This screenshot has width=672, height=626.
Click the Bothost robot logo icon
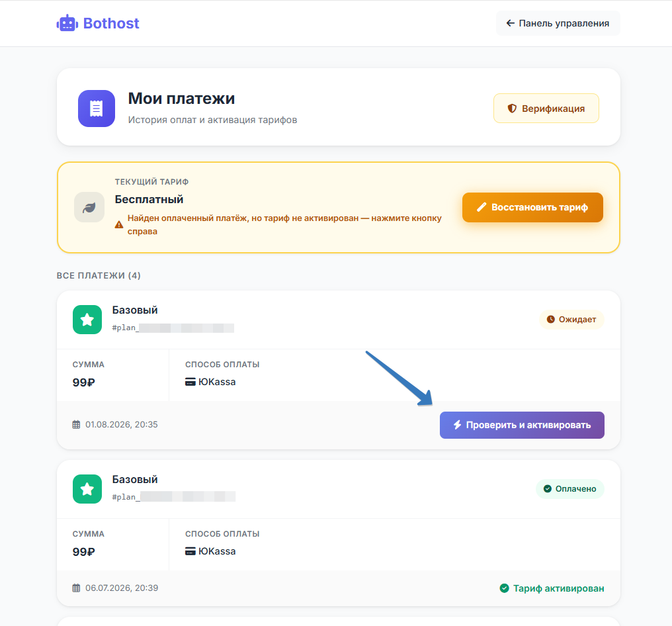(x=67, y=23)
